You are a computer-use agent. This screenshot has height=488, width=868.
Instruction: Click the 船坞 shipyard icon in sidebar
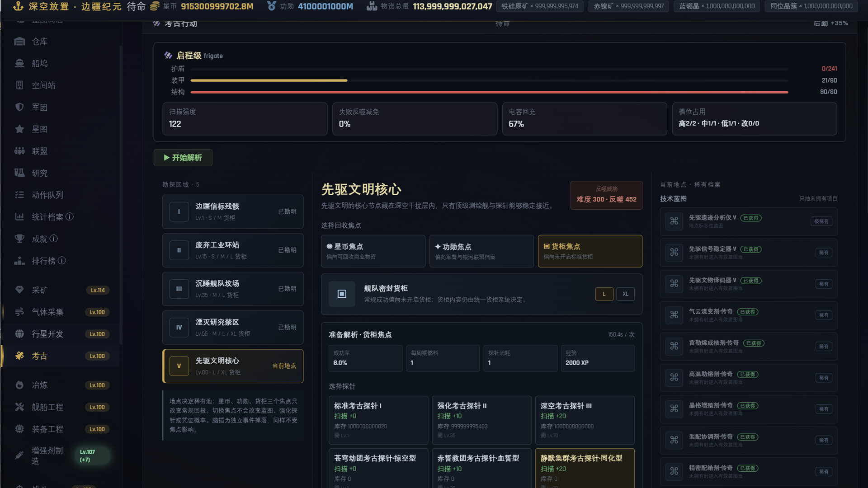tap(19, 63)
